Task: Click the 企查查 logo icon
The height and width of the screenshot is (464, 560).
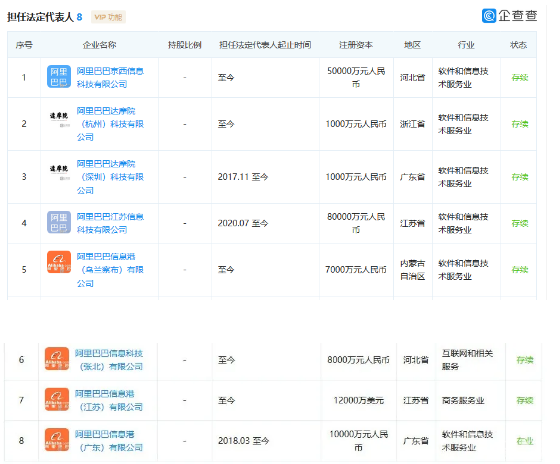Action: (x=489, y=16)
